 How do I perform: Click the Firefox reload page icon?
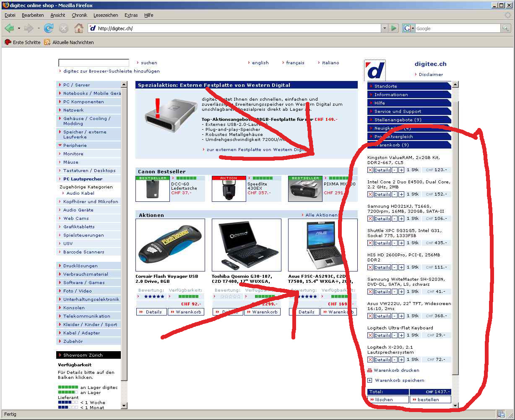point(49,29)
